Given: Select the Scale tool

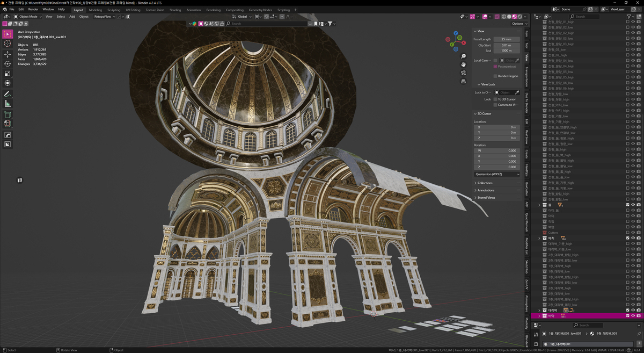Looking at the screenshot, I should tap(8, 74).
